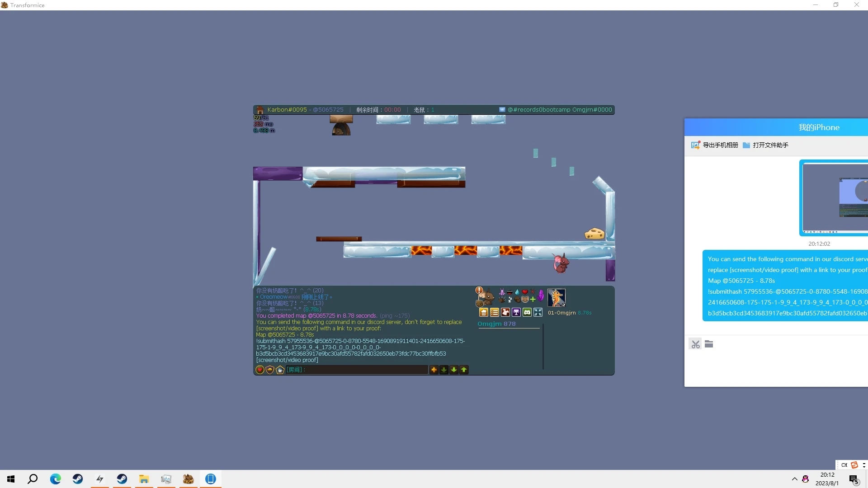Focus the room chat input field
868x488 pixels.
[357, 370]
